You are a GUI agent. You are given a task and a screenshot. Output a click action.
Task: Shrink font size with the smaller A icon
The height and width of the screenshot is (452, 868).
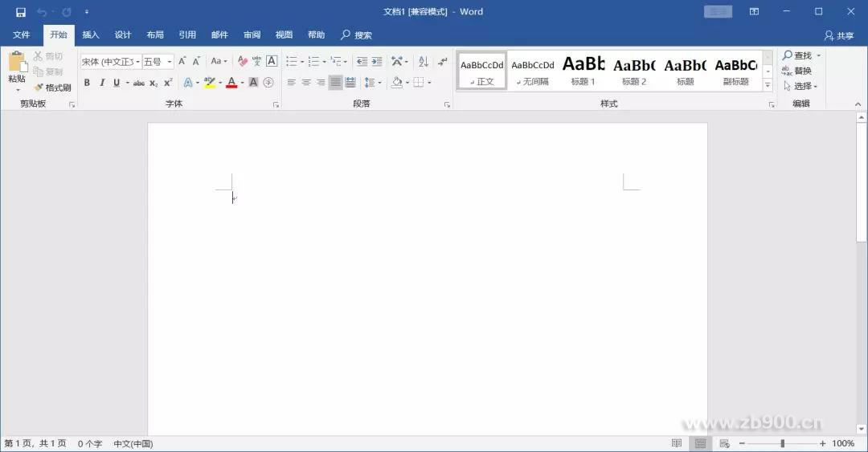[x=197, y=61]
